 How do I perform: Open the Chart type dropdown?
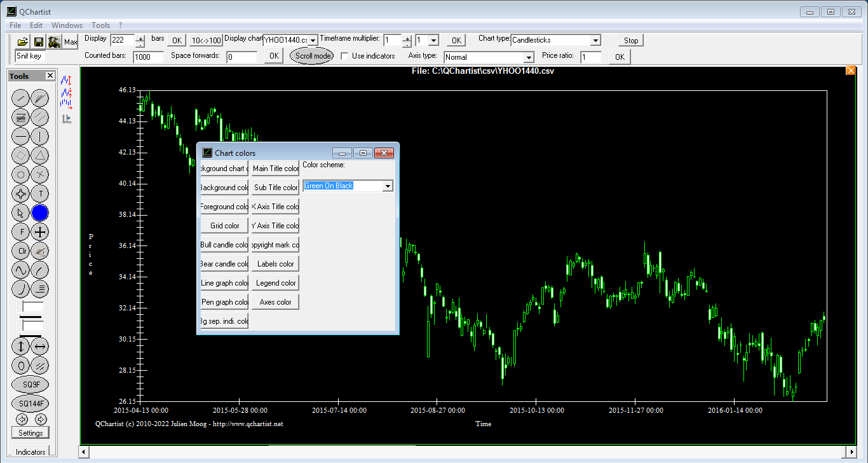pos(595,41)
